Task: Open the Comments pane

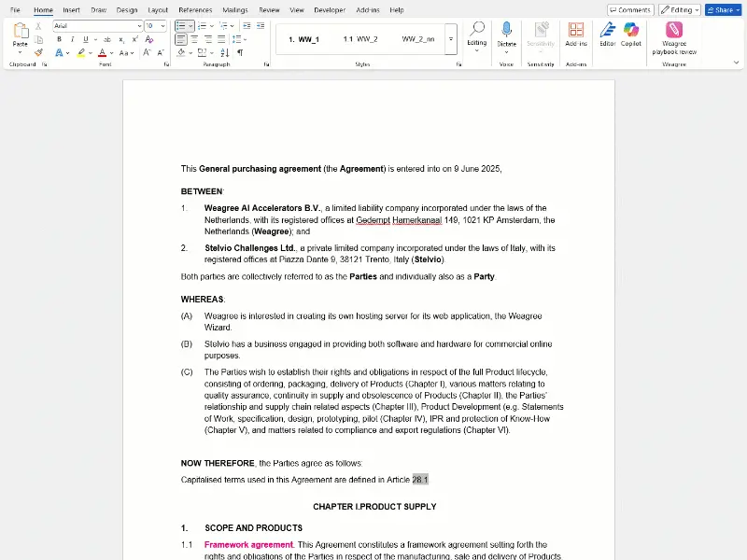Action: [631, 10]
